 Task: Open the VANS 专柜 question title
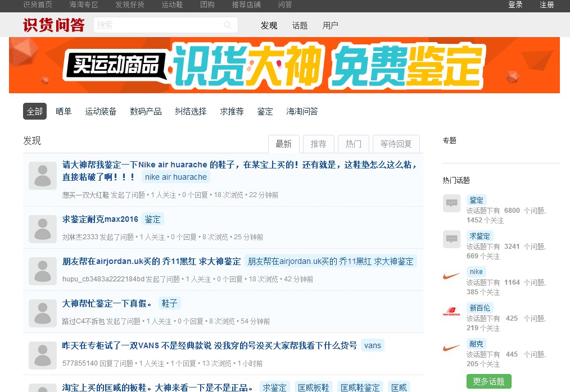210,345
